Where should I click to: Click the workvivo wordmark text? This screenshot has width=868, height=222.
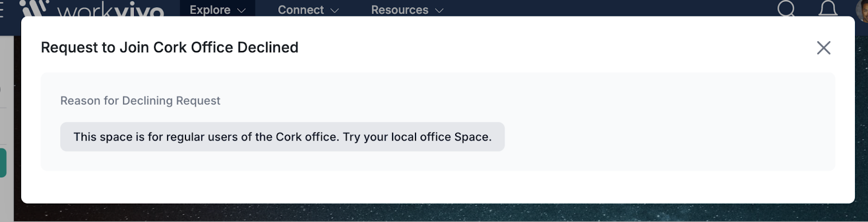point(110,10)
